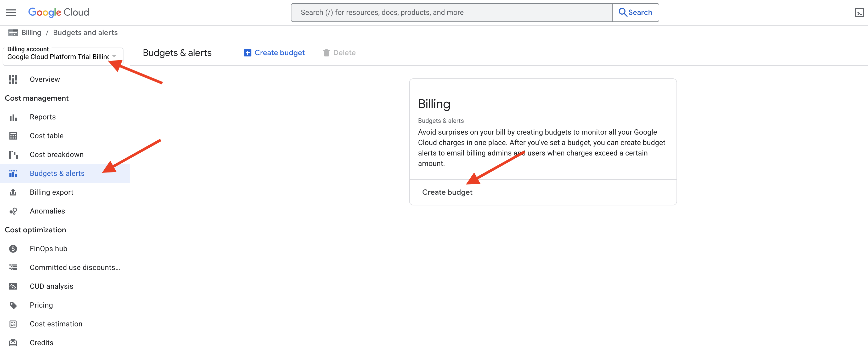This screenshot has width=868, height=346.
Task: Click the Reports bar chart icon
Action: [x=13, y=117]
